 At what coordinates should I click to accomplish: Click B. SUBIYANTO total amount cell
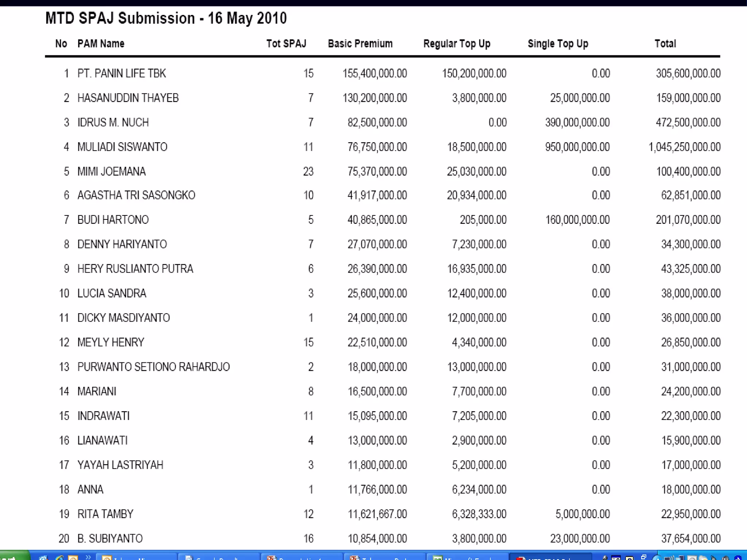(x=690, y=538)
